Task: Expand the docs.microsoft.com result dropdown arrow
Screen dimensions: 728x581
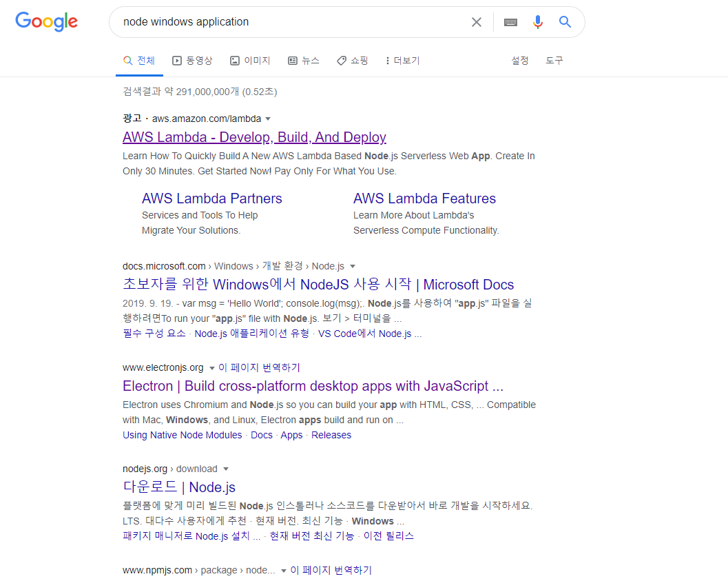Action: 353,267
